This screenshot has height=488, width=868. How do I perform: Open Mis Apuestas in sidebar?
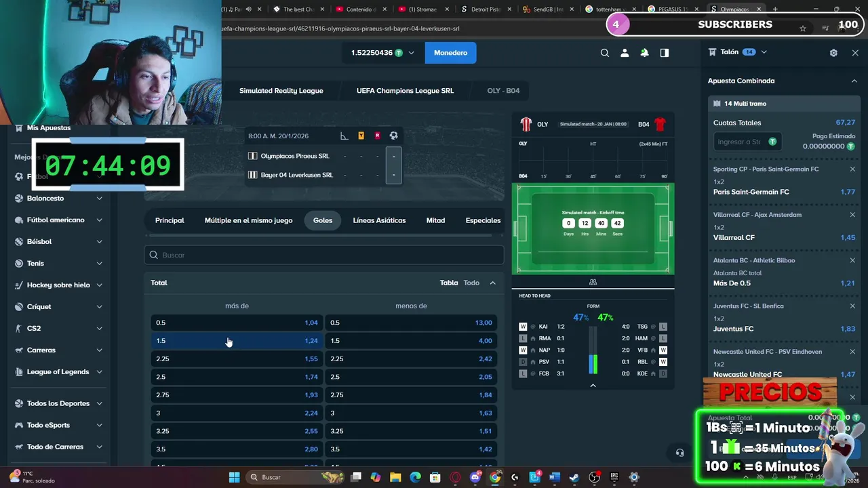49,127
